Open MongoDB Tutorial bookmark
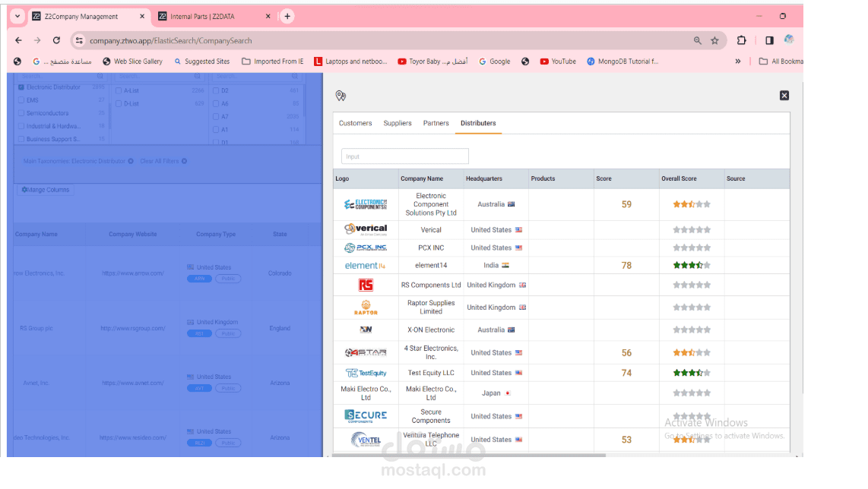 [622, 62]
